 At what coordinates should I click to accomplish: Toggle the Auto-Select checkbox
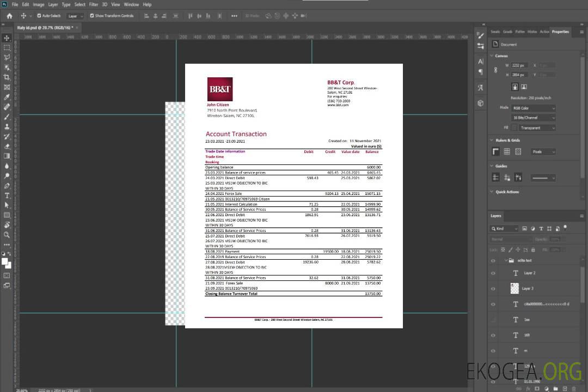pyautogui.click(x=39, y=16)
